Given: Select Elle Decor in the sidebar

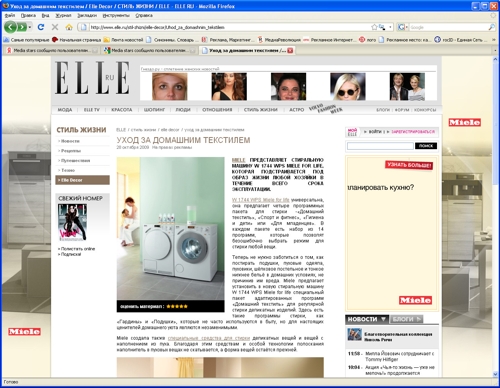Looking at the screenshot, I should (82, 180).
